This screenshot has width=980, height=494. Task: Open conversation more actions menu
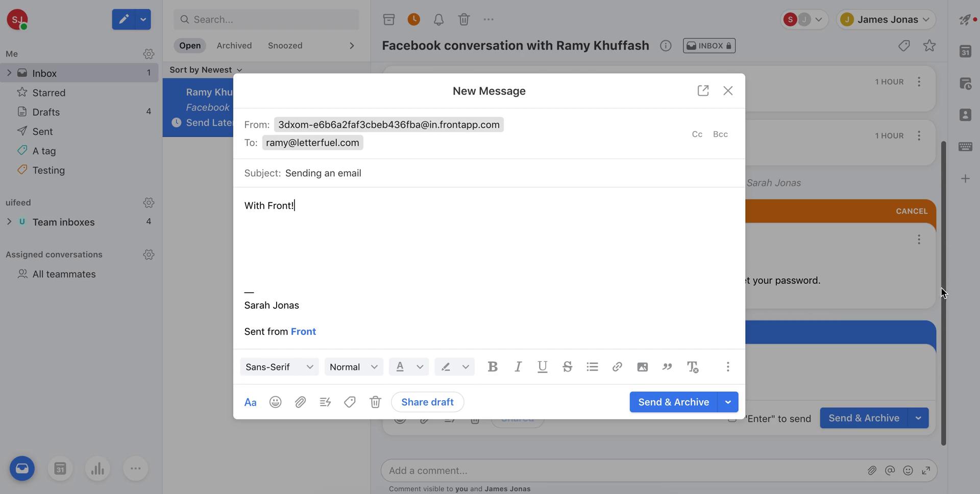coord(488,19)
